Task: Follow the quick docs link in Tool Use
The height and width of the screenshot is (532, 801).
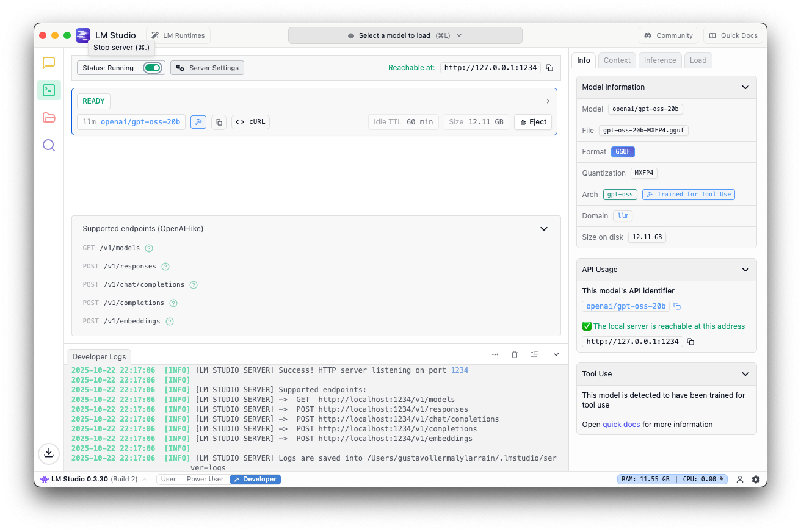Action: pyautogui.click(x=622, y=425)
